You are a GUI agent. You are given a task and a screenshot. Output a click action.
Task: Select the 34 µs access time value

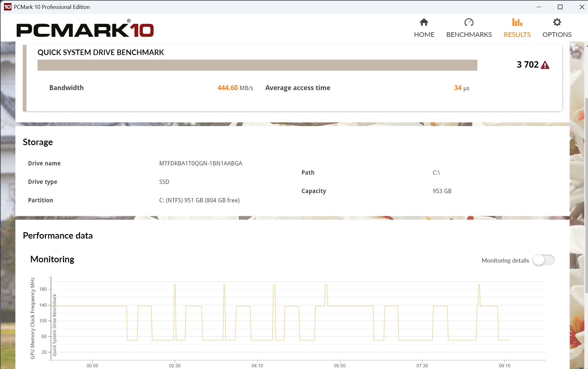pyautogui.click(x=462, y=88)
